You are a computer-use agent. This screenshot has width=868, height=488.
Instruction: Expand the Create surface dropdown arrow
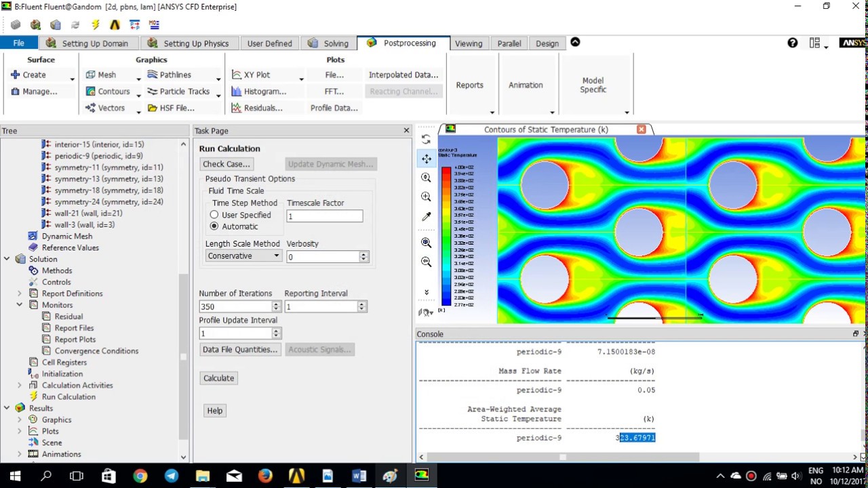(73, 79)
